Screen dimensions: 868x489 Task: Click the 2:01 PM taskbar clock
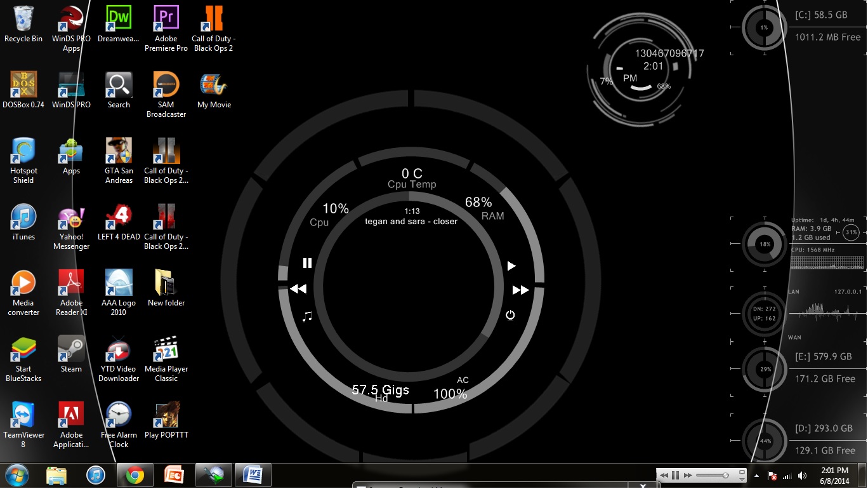834,476
